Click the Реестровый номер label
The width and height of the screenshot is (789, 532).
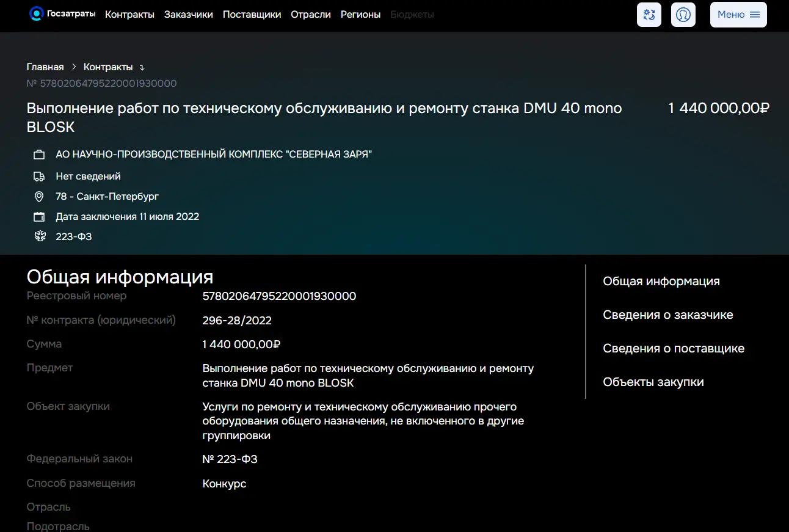(x=77, y=296)
